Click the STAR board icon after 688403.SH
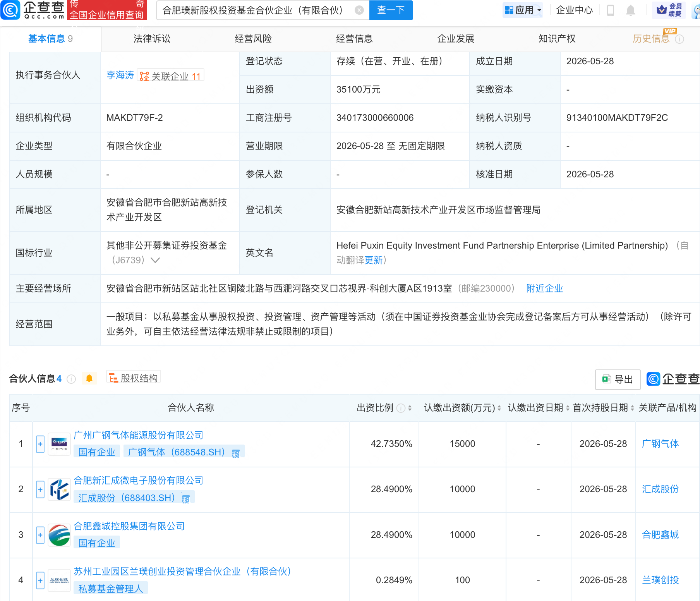Image resolution: width=700 pixels, height=601 pixels. pos(186,499)
